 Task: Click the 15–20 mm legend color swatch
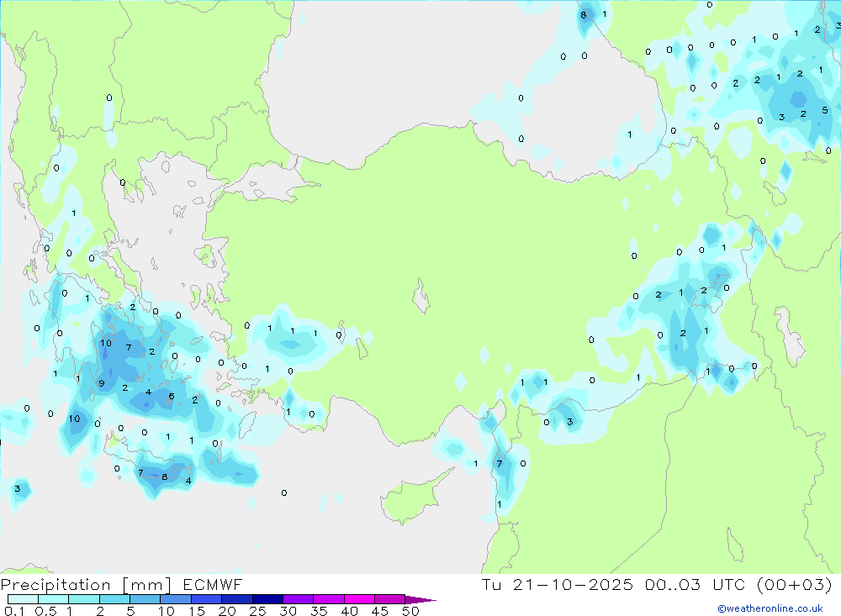[207, 599]
